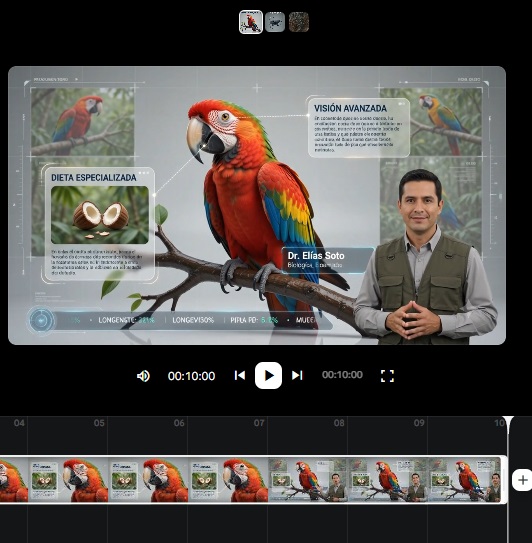Click the 09 second timeline ruler mark

pos(419,423)
